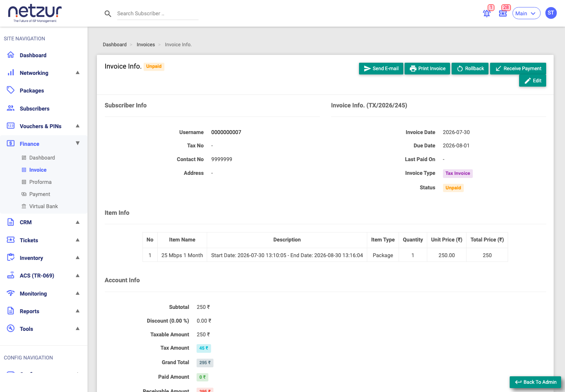This screenshot has height=392, width=565.
Task: Click the 25 Mbps 1 Month item cell
Action: pyautogui.click(x=182, y=255)
